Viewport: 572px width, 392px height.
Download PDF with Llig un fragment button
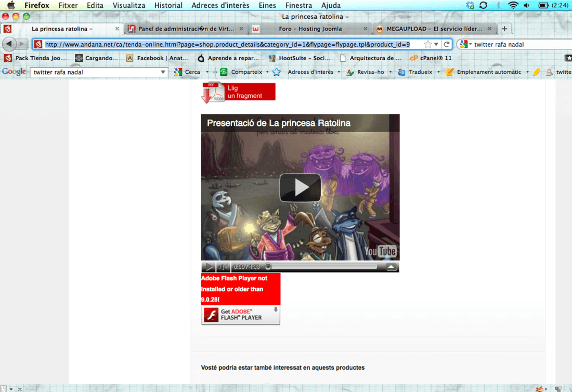coord(239,92)
